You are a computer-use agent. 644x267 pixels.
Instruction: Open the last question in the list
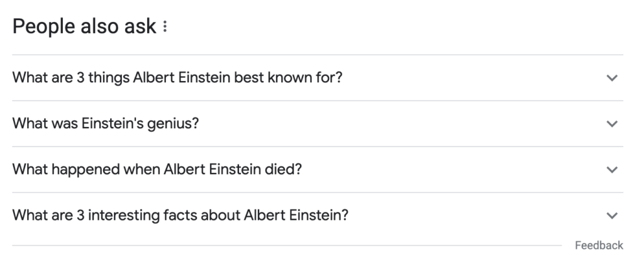pos(180,215)
